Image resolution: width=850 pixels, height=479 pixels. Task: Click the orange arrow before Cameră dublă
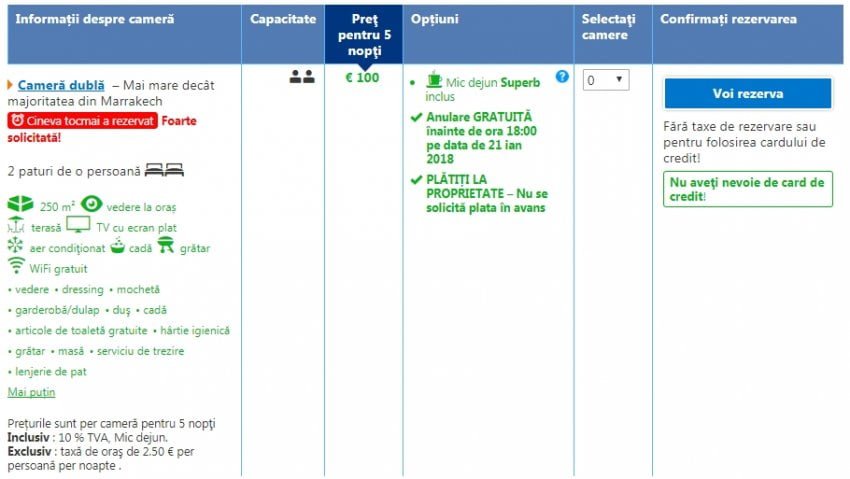click(x=10, y=86)
